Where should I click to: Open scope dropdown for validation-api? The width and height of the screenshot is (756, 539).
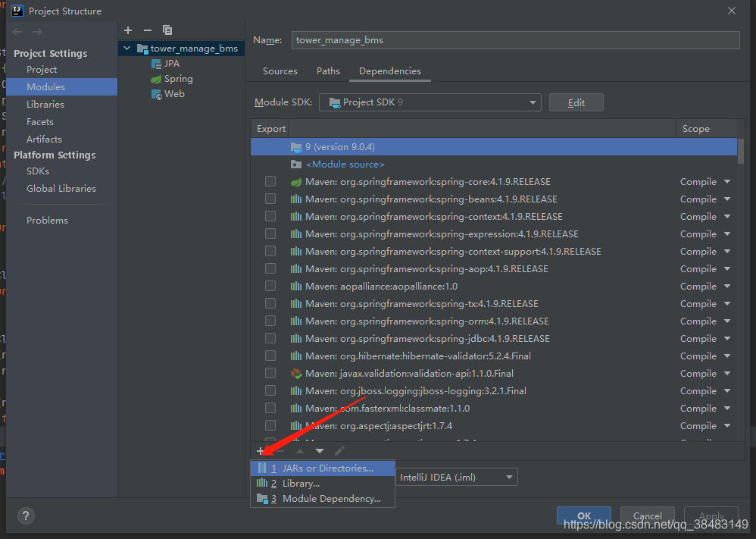(727, 374)
